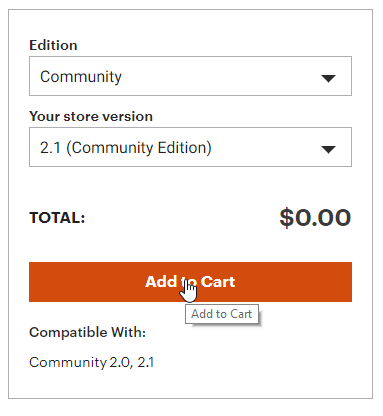This screenshot has width=383, height=416.
Task: Click blank area beside the TOTAL label
Action: coord(182,218)
